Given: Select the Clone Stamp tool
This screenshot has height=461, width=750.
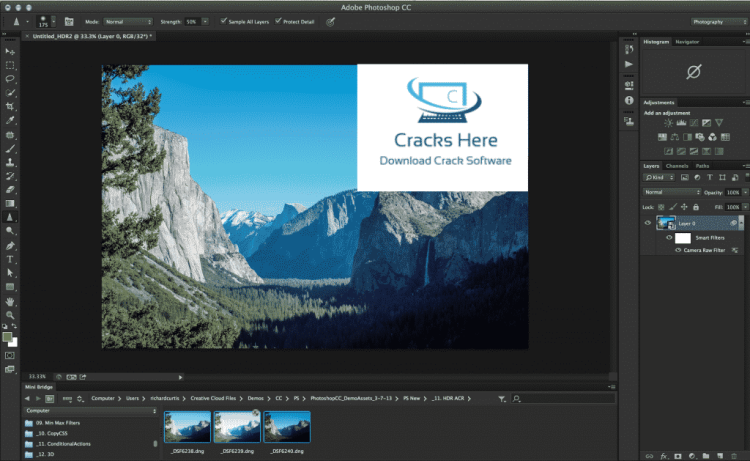Looking at the screenshot, I should (x=10, y=163).
